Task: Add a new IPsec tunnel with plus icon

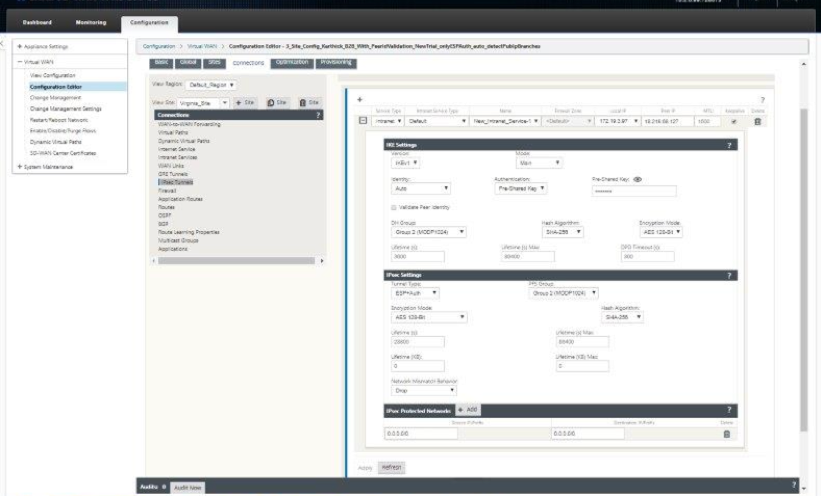Action: click(x=360, y=100)
